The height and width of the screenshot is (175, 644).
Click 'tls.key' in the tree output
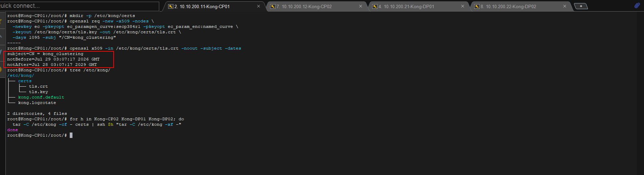[38, 92]
